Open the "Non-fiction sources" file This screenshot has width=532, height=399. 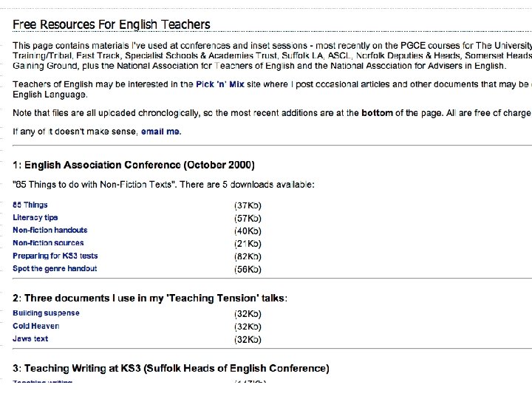48,242
